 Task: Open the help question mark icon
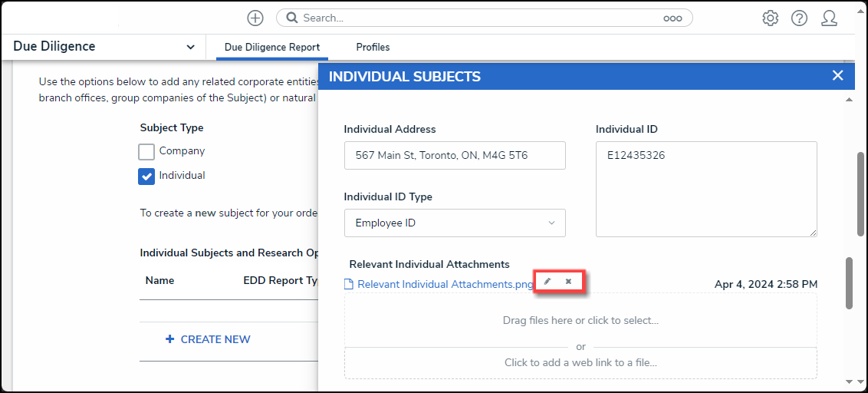[x=799, y=18]
